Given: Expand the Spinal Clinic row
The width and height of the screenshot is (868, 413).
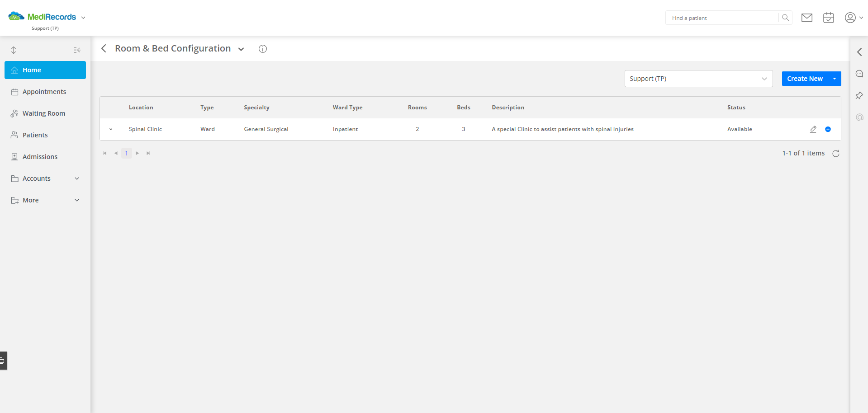Looking at the screenshot, I should click(x=111, y=129).
